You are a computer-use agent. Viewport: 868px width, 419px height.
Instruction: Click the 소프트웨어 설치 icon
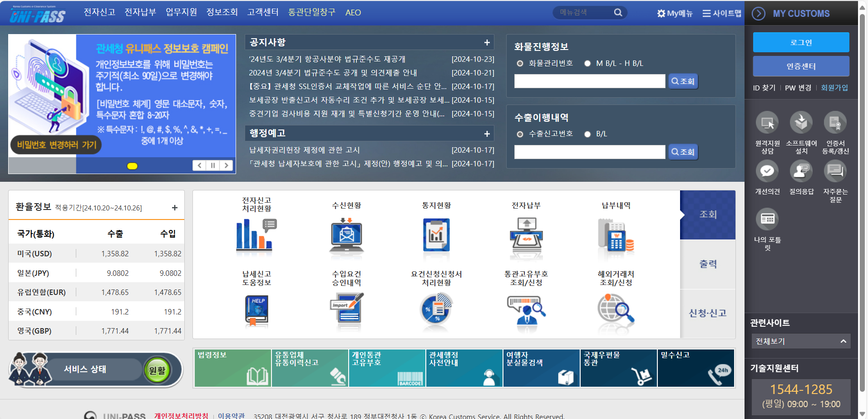coord(801,123)
